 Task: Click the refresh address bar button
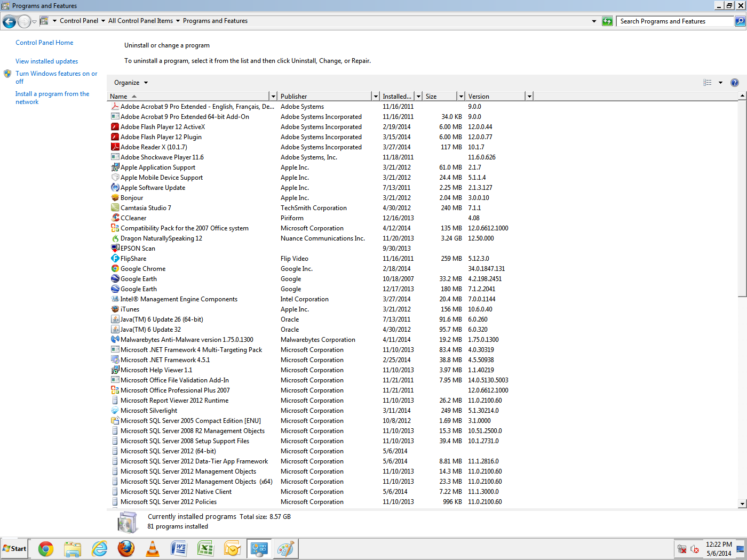(x=607, y=21)
